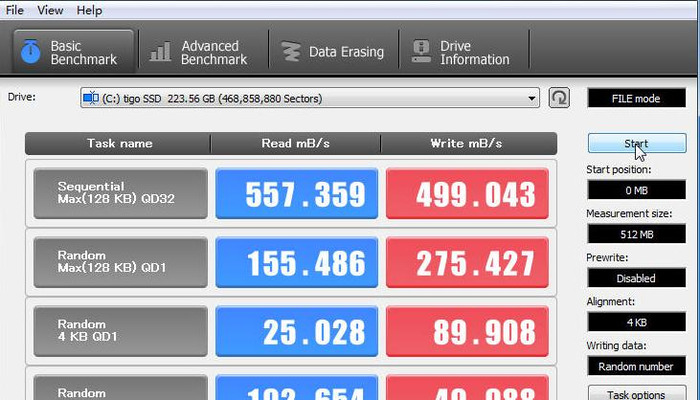Click the Random Max(128 KB) QD1 task button
This screenshot has width=700, height=400.
click(121, 262)
